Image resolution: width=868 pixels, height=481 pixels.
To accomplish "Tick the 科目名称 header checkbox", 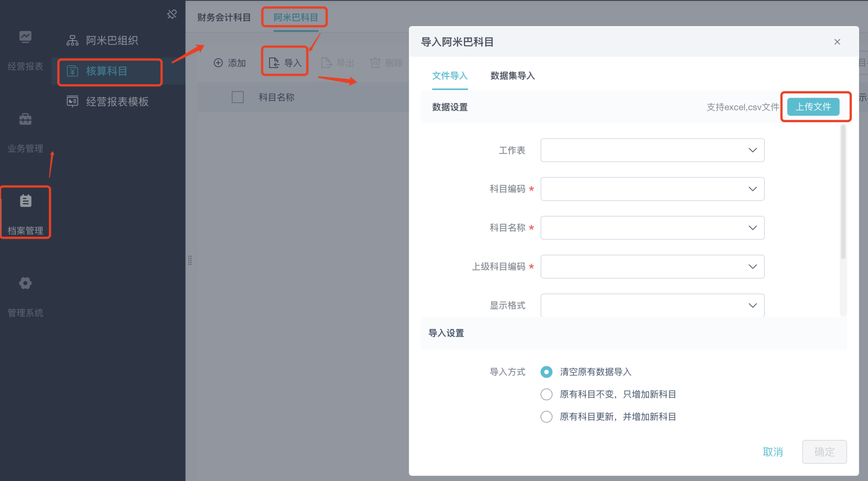I will (x=238, y=97).
